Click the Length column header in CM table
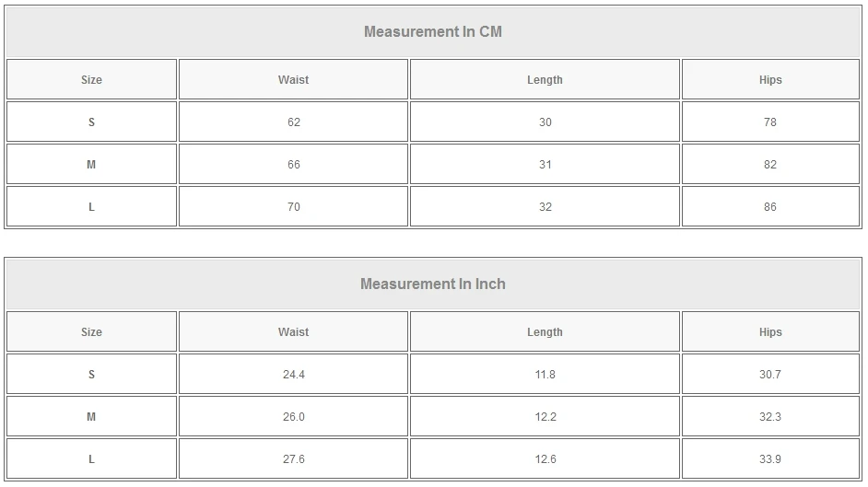The width and height of the screenshot is (868, 487). click(x=545, y=80)
